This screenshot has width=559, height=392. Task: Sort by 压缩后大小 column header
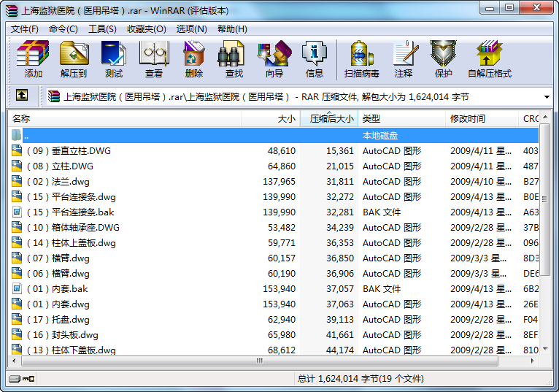coord(329,119)
